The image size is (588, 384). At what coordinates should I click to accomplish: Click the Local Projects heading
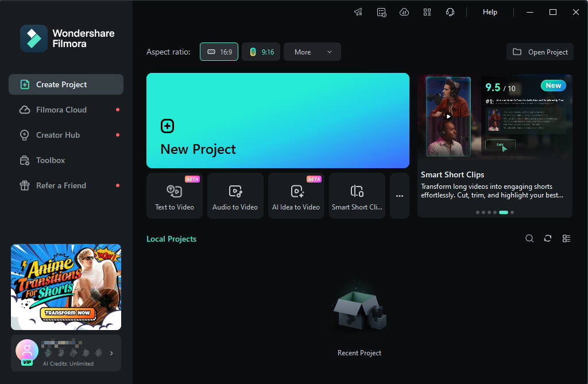click(171, 239)
